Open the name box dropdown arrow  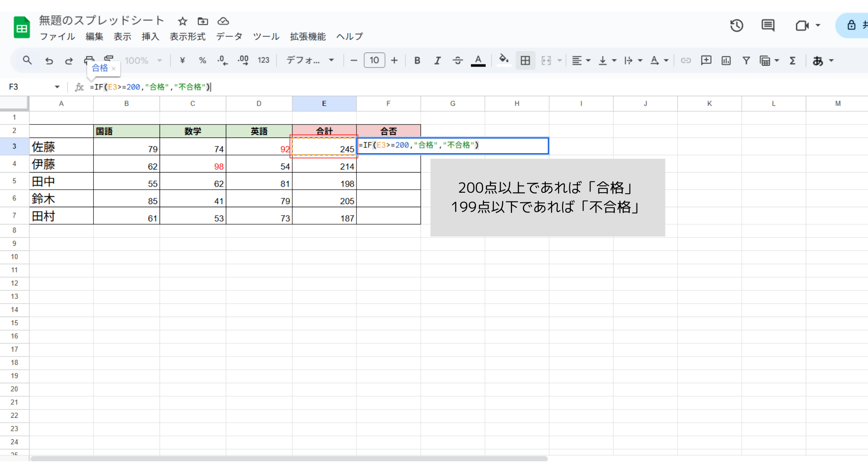(57, 87)
